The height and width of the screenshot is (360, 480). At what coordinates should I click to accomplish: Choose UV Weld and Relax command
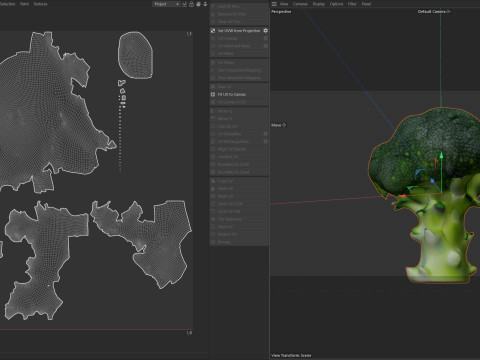(x=234, y=46)
